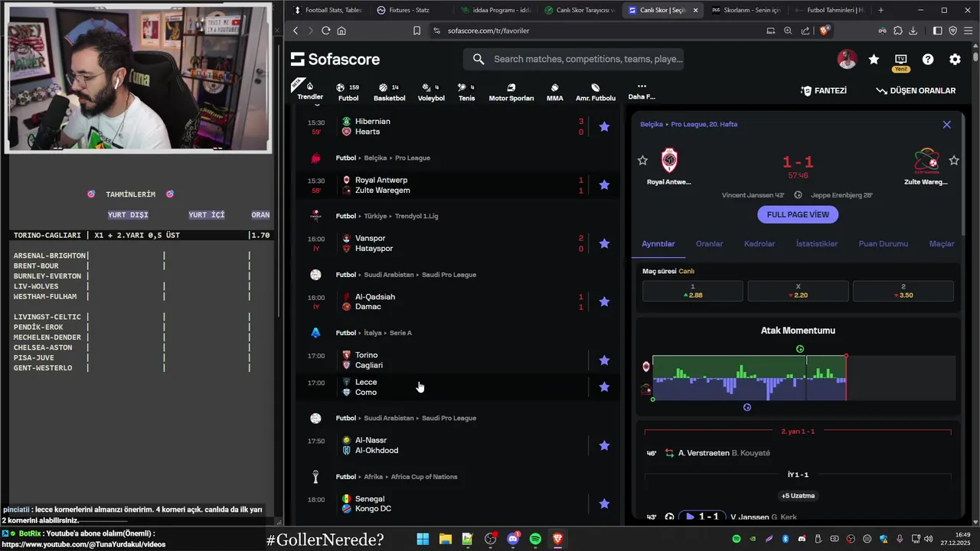
Task: Unfavorite the Al-Nassr vs Al-Okhdood match
Action: click(x=604, y=445)
